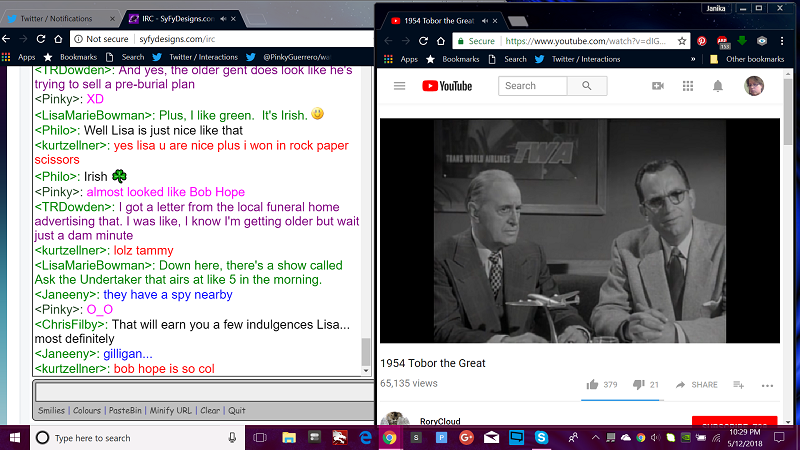
Task: Open Task View on taskbar
Action: [260, 438]
